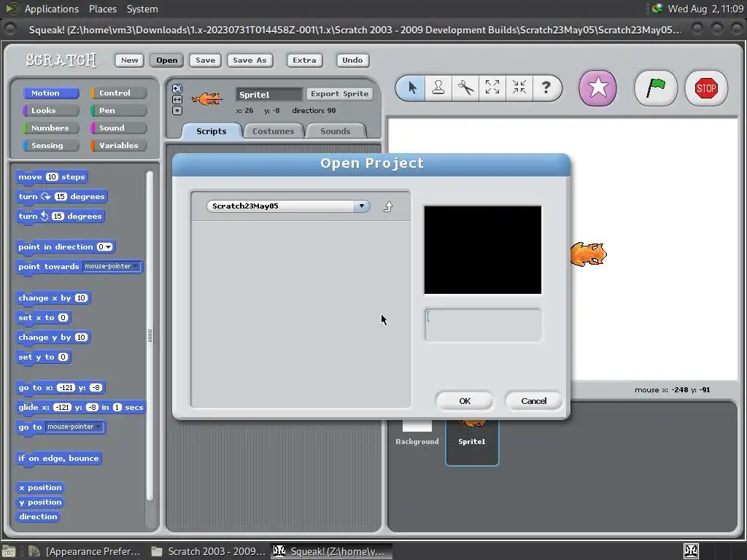Click the blocks palette scrollbar
Screen dimensions: 747x560
tap(150, 335)
